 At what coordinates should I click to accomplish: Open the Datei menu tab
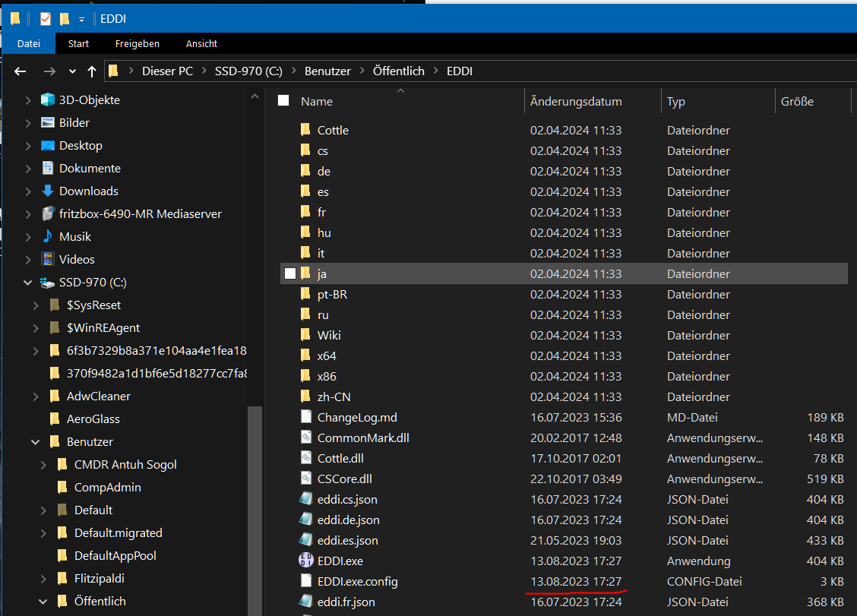click(x=28, y=44)
